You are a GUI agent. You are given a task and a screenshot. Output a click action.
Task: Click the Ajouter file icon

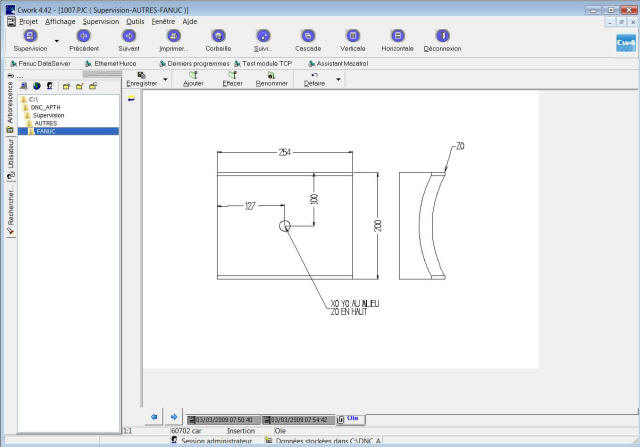(193, 76)
